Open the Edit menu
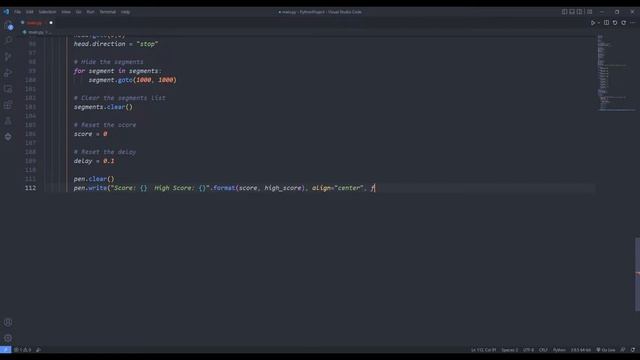 30,12
